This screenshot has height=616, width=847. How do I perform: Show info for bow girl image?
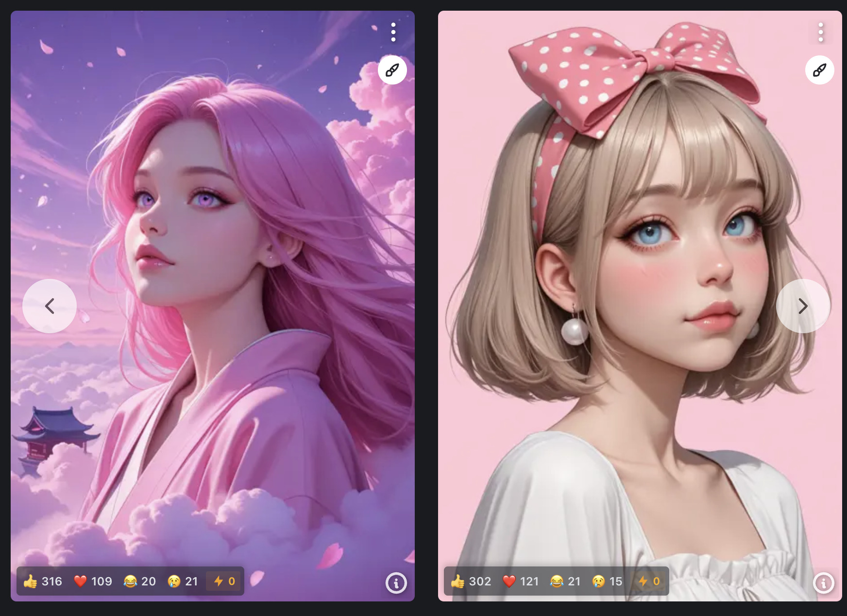(823, 583)
